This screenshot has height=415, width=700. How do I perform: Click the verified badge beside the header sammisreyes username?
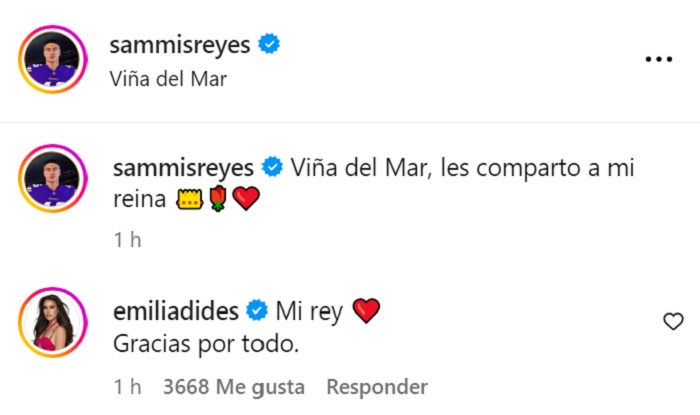269,43
